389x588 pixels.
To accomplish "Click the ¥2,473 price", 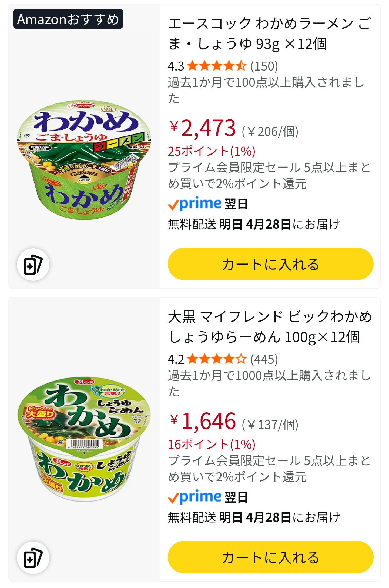I will click(x=203, y=128).
